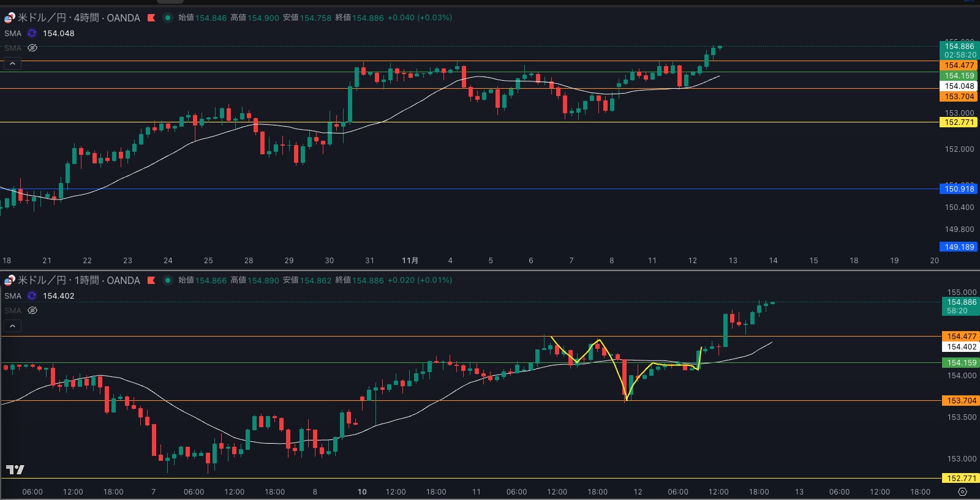The height and width of the screenshot is (500, 980).
Task: Open symbol search from the 米ドル/円 4時間 title
Action: pyautogui.click(x=78, y=18)
